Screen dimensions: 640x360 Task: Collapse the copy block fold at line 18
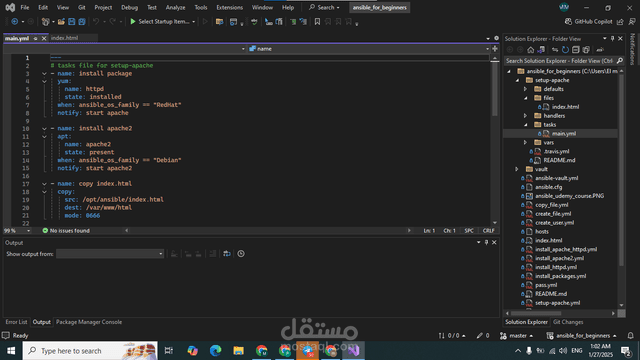click(44, 192)
